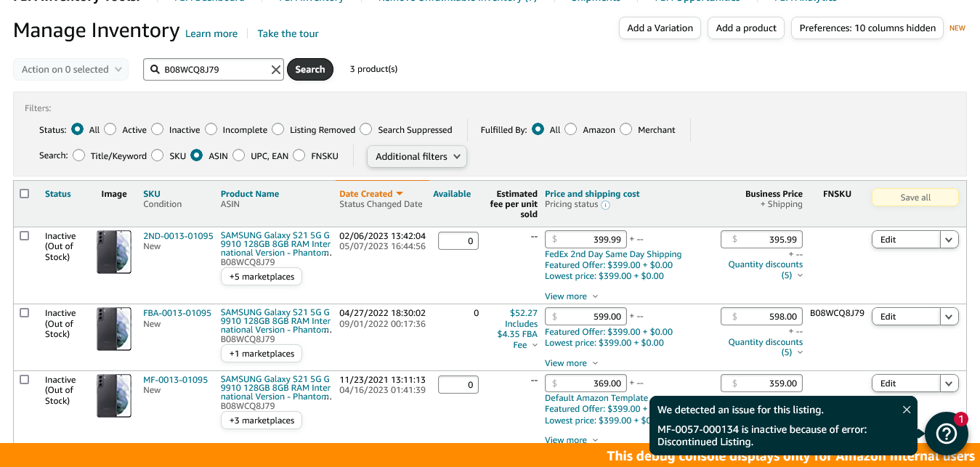The height and width of the screenshot is (467, 980).
Task: Sort by the Status column header
Action: 58,194
